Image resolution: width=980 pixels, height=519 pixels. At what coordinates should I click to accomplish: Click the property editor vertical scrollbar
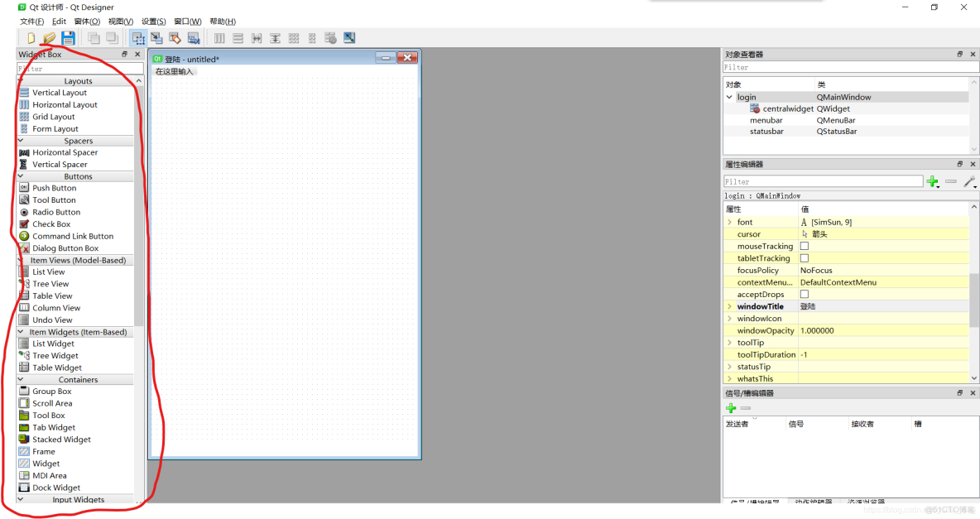[973, 300]
